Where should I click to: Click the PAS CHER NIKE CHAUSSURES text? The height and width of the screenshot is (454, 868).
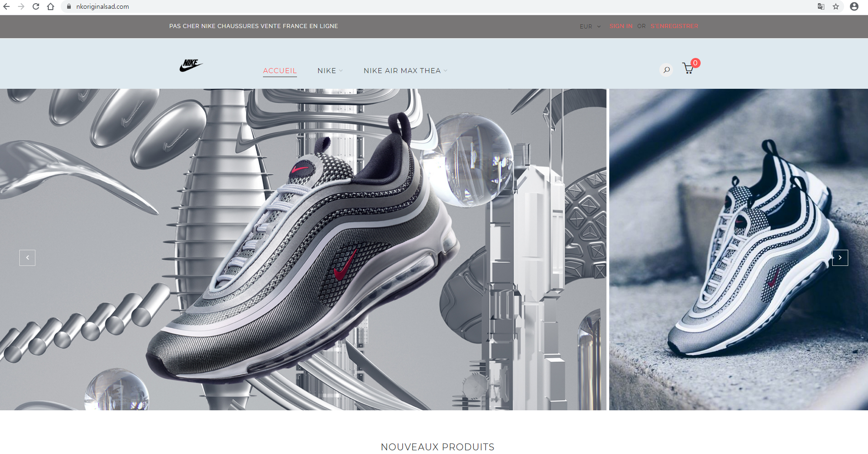click(x=253, y=26)
